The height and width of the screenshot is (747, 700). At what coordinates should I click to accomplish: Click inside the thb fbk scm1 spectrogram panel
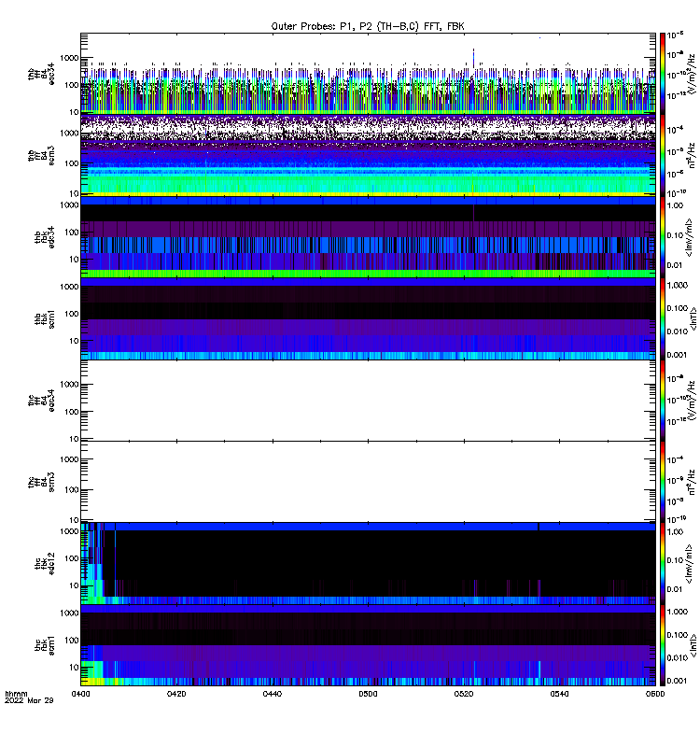(x=368, y=318)
